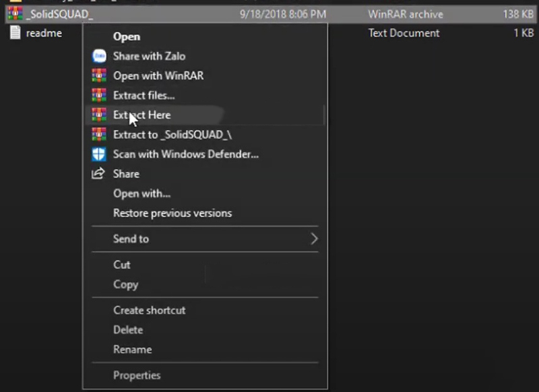
Task: Click the readme text document icon
Action: [x=15, y=33]
